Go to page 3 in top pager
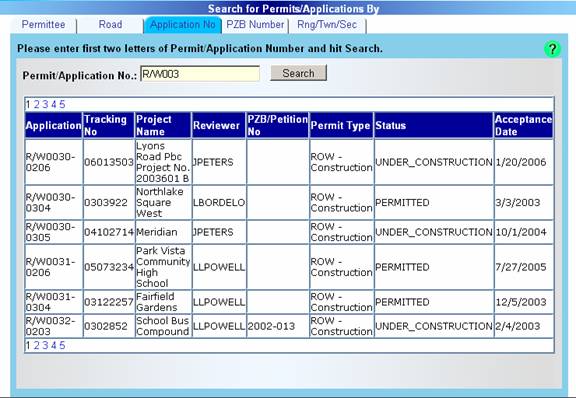This screenshot has height=398, width=576. (45, 104)
